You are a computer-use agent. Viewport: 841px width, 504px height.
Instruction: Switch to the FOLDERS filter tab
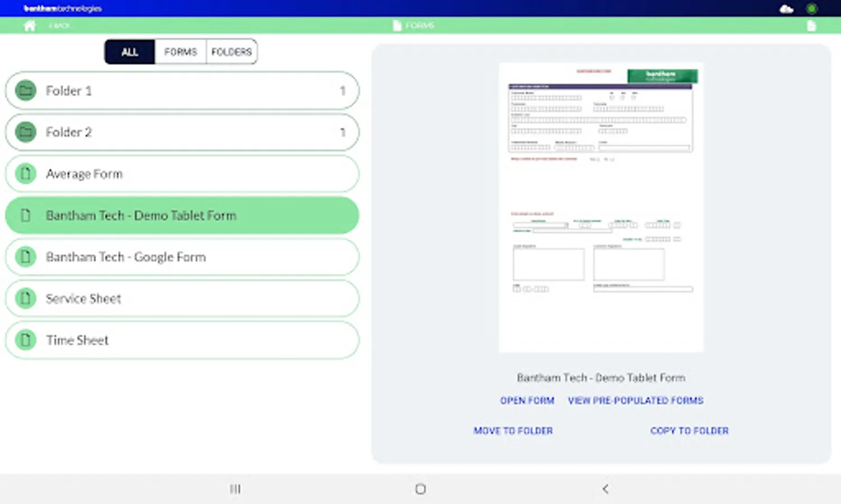click(231, 52)
